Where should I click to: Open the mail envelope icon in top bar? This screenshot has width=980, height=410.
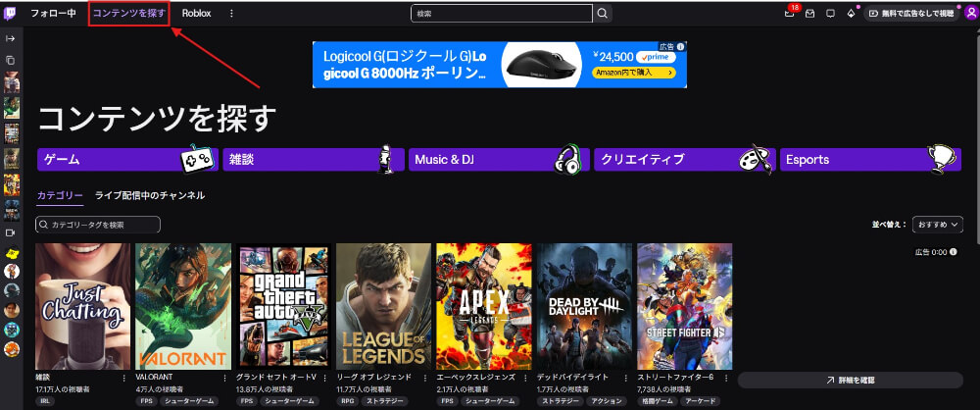point(809,14)
